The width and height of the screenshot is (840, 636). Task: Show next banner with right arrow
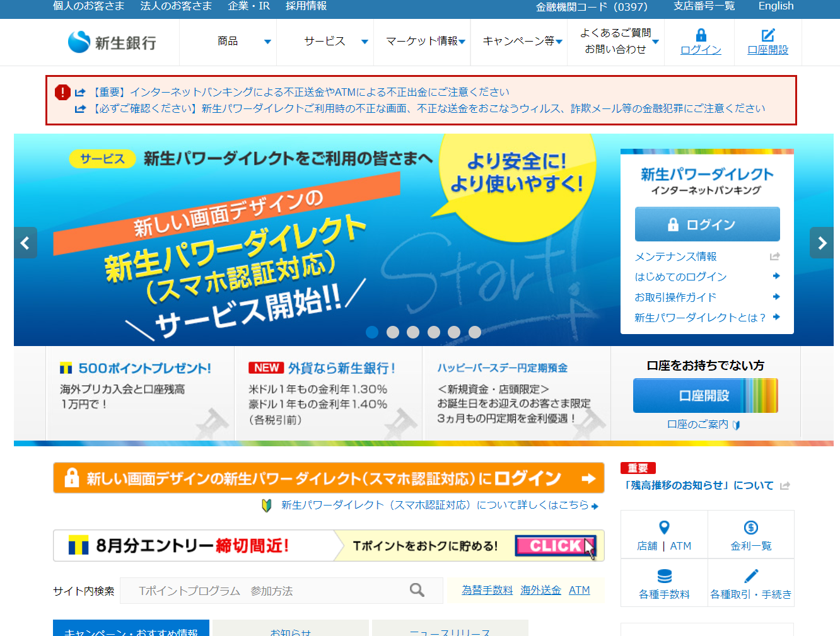coord(822,243)
